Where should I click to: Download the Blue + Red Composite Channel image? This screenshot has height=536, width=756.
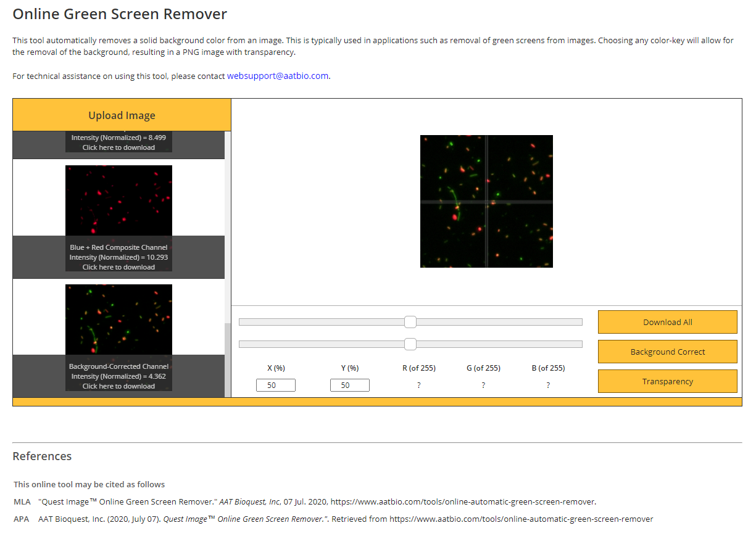118,266
